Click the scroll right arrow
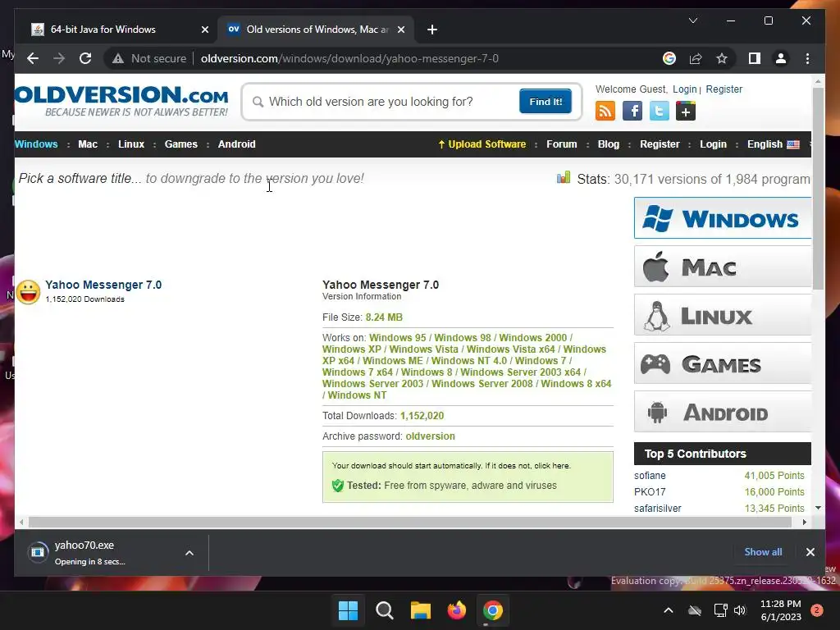This screenshot has height=630, width=840. pos(804,522)
